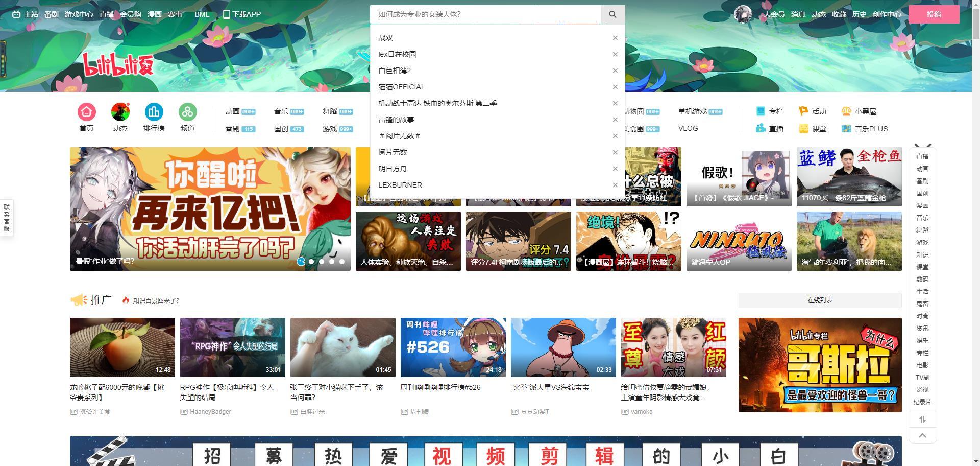Remove 明日方舟 from search history
Image resolution: width=980 pixels, height=466 pixels.
(615, 169)
